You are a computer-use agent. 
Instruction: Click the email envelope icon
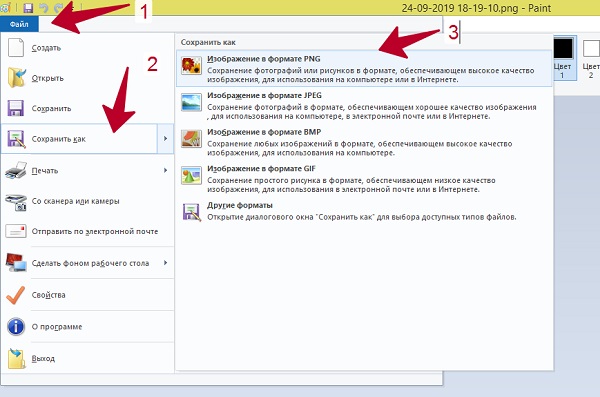point(16,231)
